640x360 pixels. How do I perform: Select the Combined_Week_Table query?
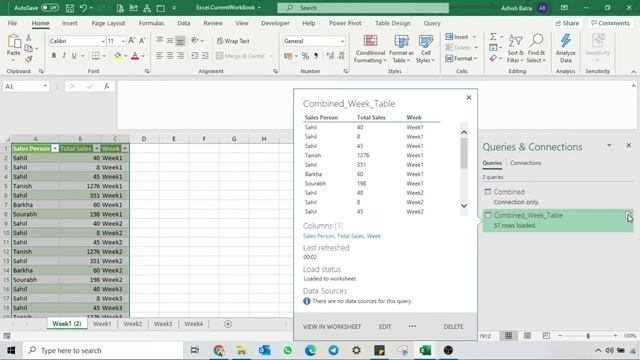[x=558, y=220]
